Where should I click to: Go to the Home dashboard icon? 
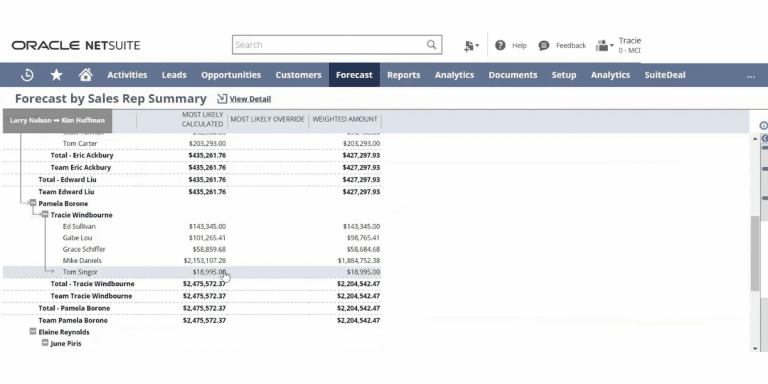86,74
